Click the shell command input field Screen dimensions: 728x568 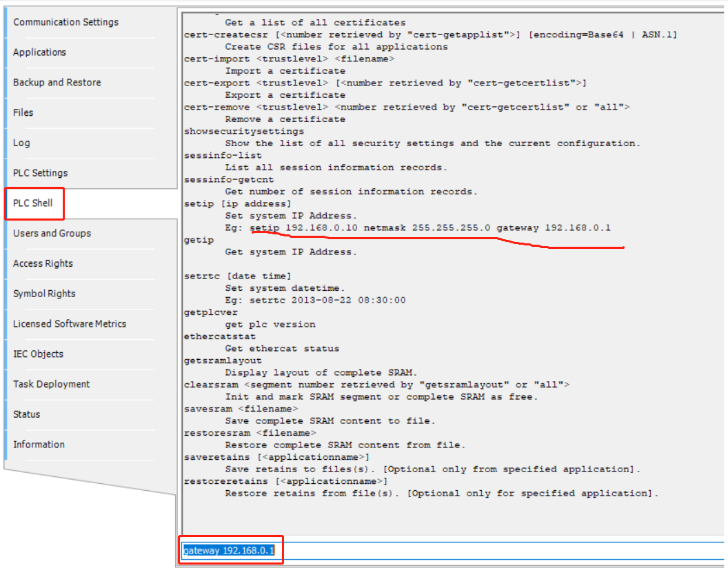click(x=452, y=551)
